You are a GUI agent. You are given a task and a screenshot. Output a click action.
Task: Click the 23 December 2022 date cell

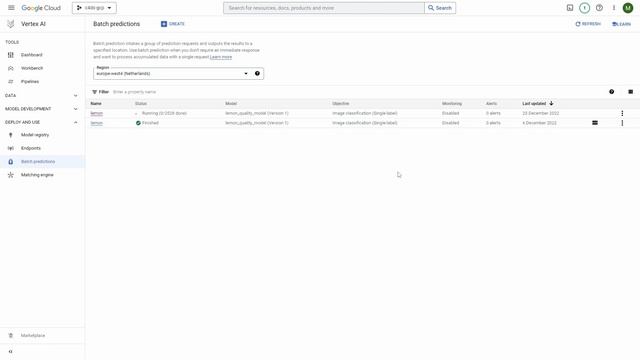click(540, 113)
